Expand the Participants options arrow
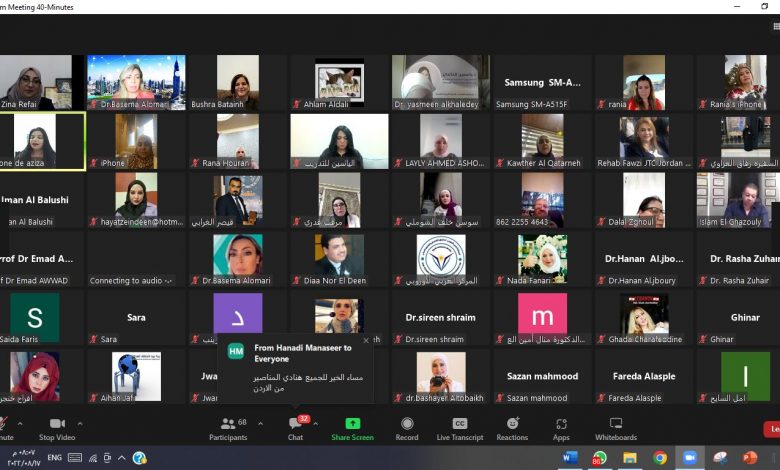This screenshot has height=470, width=780. (x=260, y=423)
